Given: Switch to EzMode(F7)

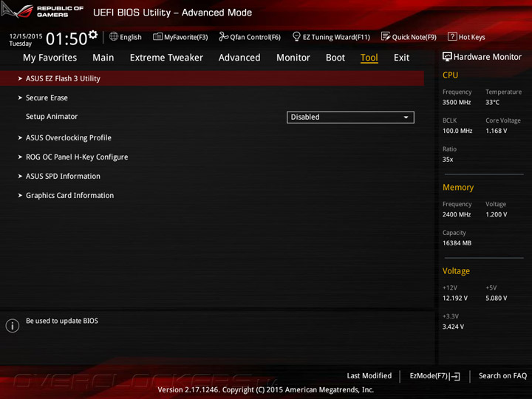Looking at the screenshot, I should coord(434,376).
